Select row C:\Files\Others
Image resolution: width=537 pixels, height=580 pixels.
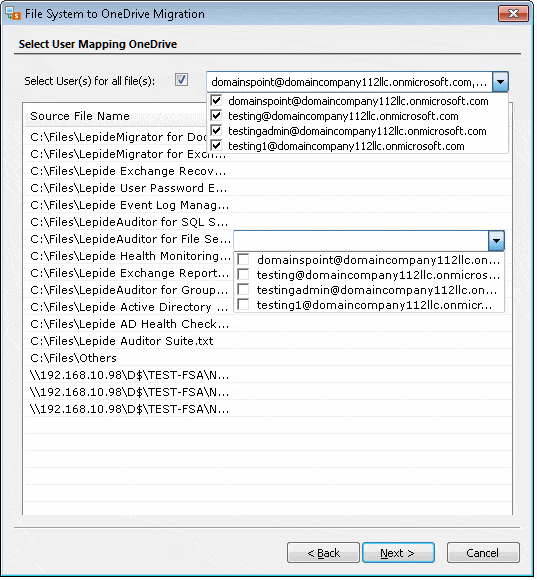point(73,358)
